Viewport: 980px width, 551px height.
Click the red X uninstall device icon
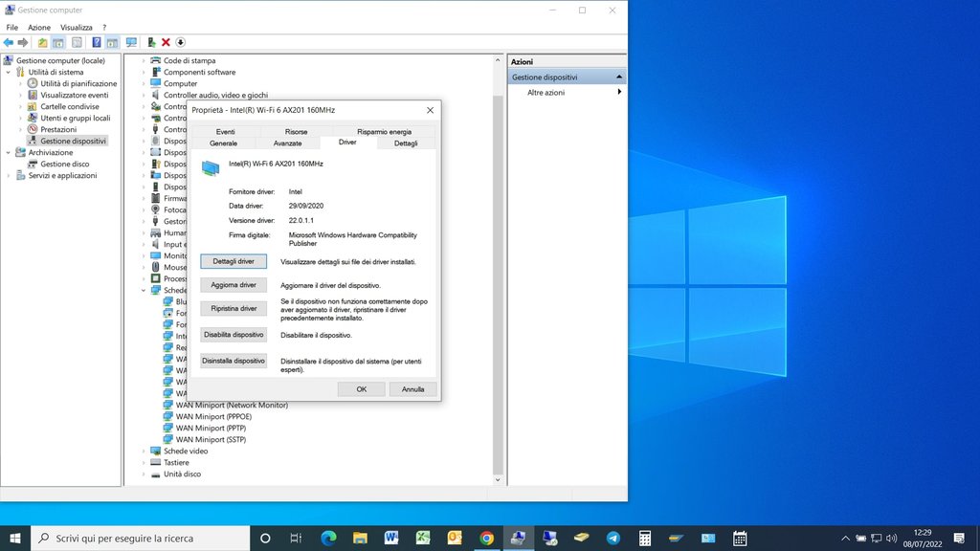(x=166, y=42)
